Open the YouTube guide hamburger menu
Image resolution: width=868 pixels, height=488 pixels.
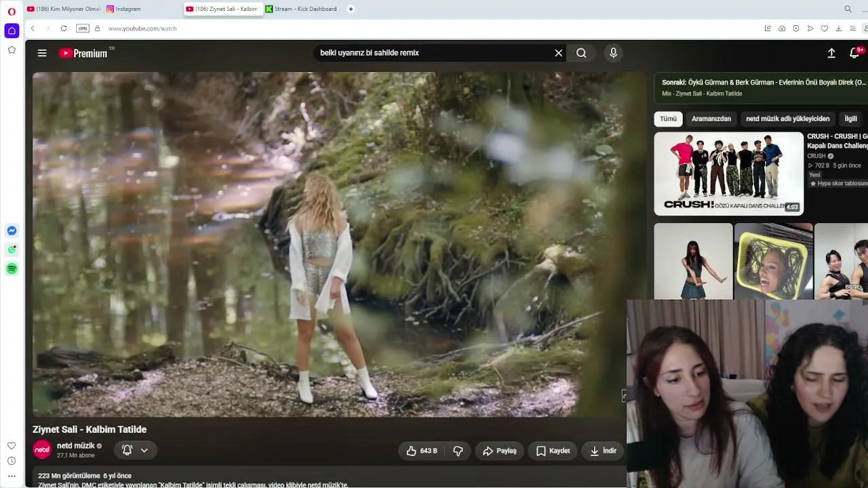pos(42,53)
